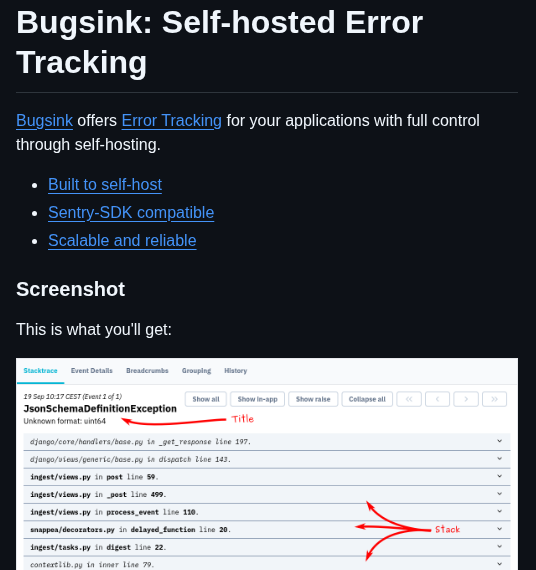Open the Breadcrumbs tab
Screen dimensions: 536x570
pyautogui.click(x=147, y=371)
